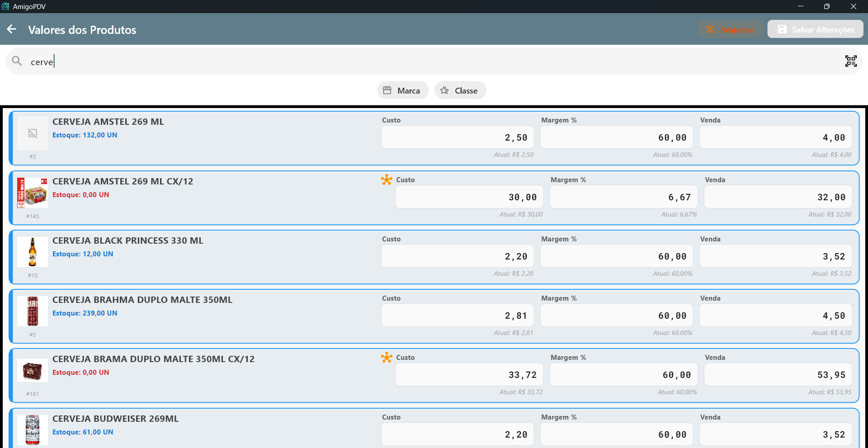Image resolution: width=868 pixels, height=448 pixels.
Task: Click the search magnifier icon
Action: (17, 61)
